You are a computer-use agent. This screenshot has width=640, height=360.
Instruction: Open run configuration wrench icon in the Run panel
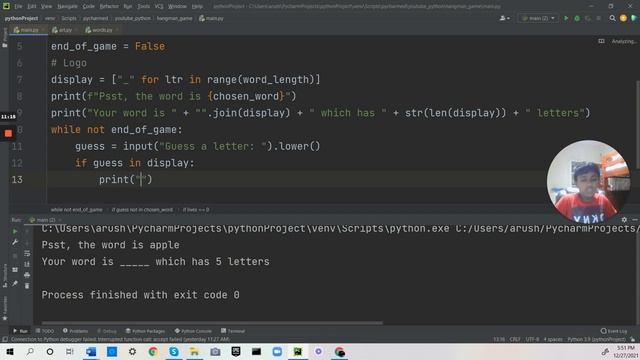pyautogui.click(x=15, y=242)
